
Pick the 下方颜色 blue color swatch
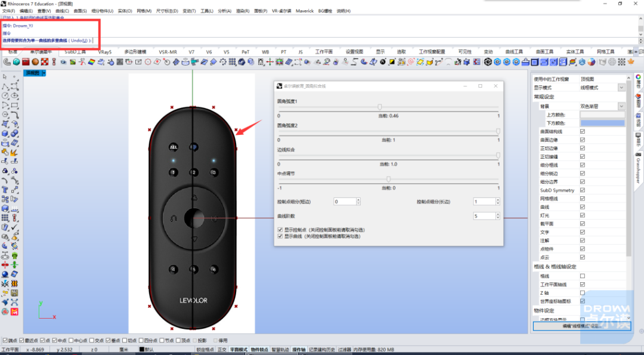tap(602, 124)
